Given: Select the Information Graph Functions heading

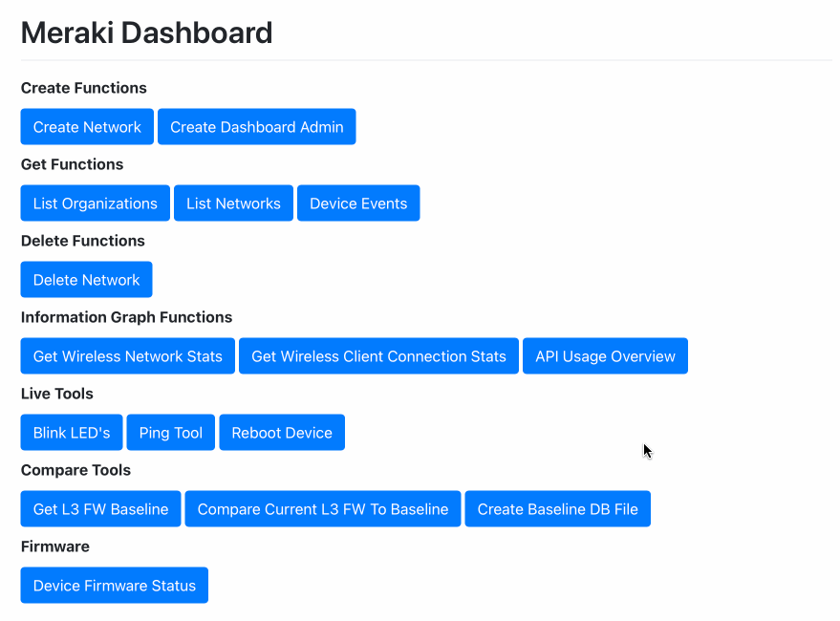Looking at the screenshot, I should point(126,317).
